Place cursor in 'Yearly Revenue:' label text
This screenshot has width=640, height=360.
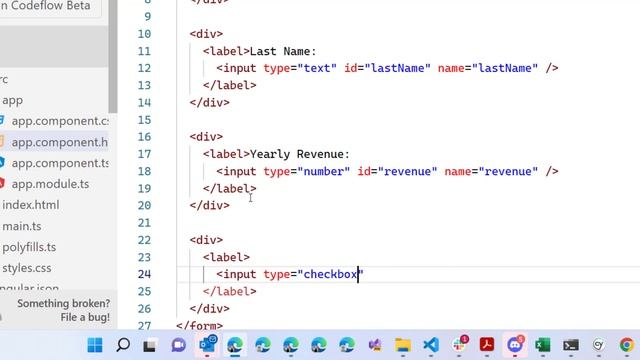pyautogui.click(x=300, y=154)
